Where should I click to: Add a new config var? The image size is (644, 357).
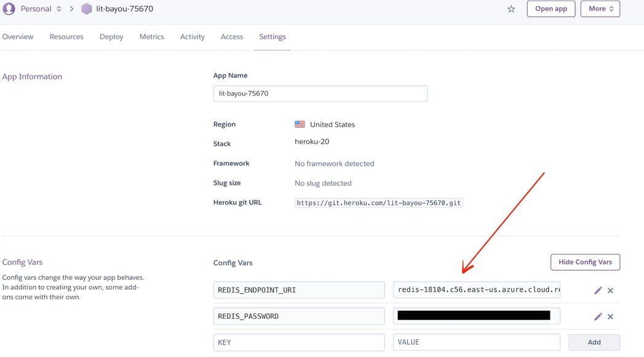594,342
